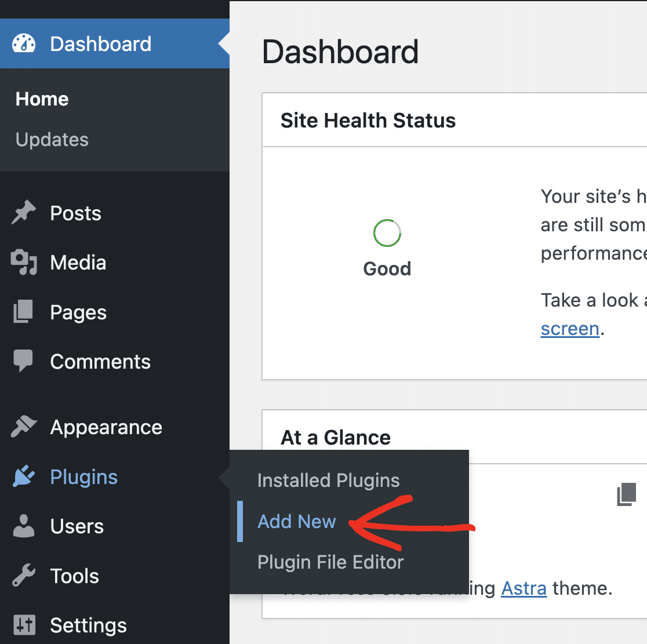The width and height of the screenshot is (647, 644).
Task: Click the green Site Health status circle
Action: pos(387,233)
